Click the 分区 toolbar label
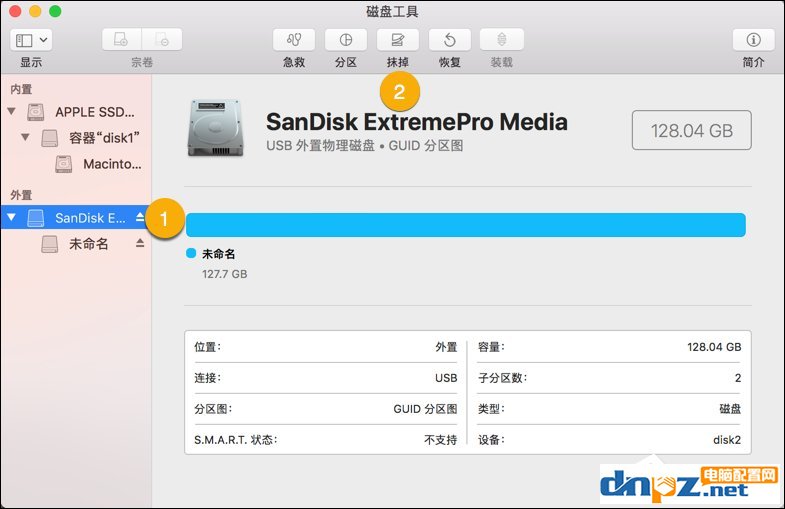 [x=346, y=63]
